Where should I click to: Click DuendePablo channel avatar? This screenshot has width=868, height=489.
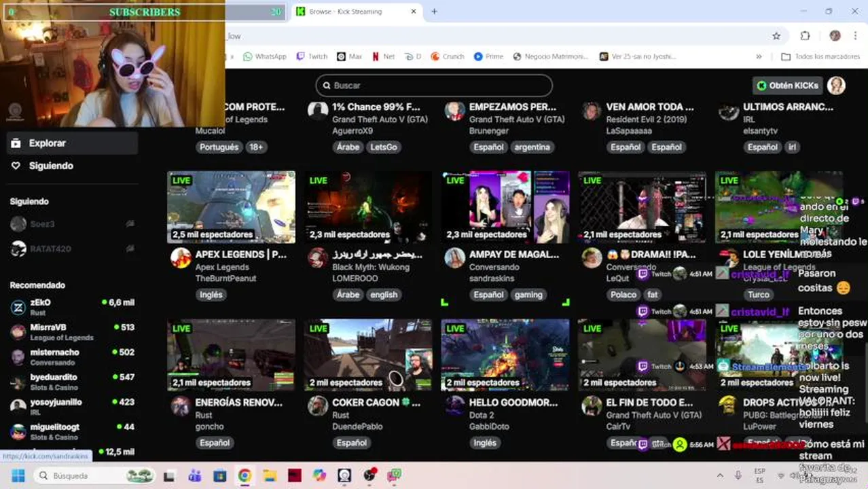point(318,406)
